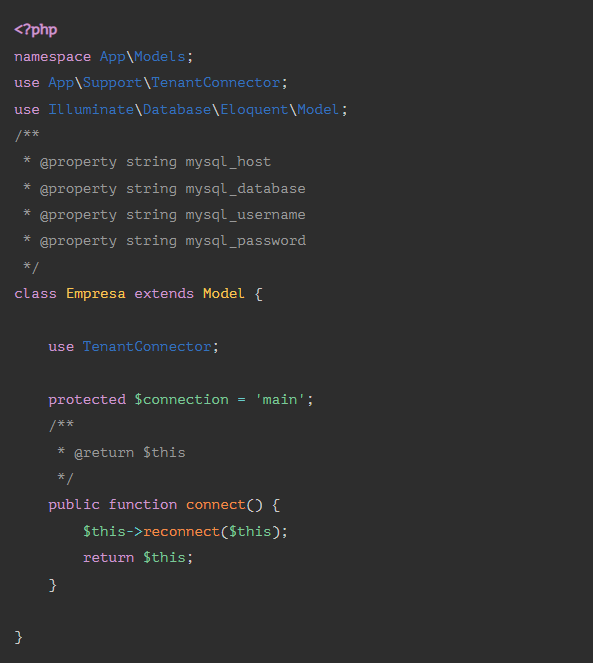The width and height of the screenshot is (593, 663).
Task: Click TenantConnector in the trait use statement
Action: click(x=147, y=346)
